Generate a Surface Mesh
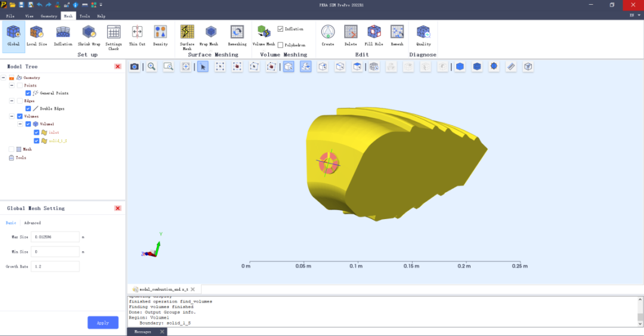Viewport: 644px width, 336px height. point(187,38)
